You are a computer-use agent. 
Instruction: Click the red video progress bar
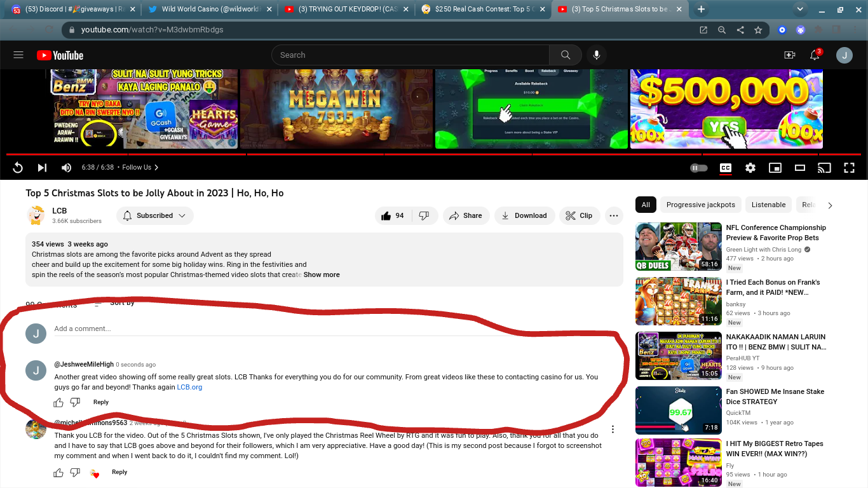coord(433,154)
